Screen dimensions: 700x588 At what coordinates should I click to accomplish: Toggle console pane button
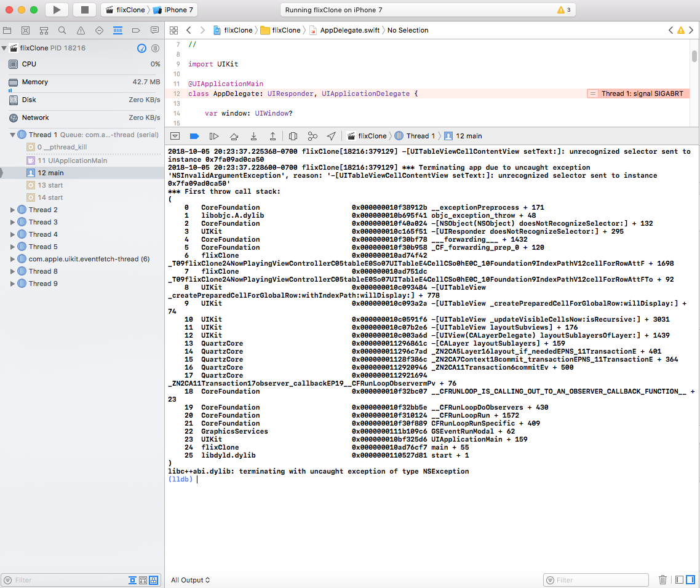(x=690, y=579)
